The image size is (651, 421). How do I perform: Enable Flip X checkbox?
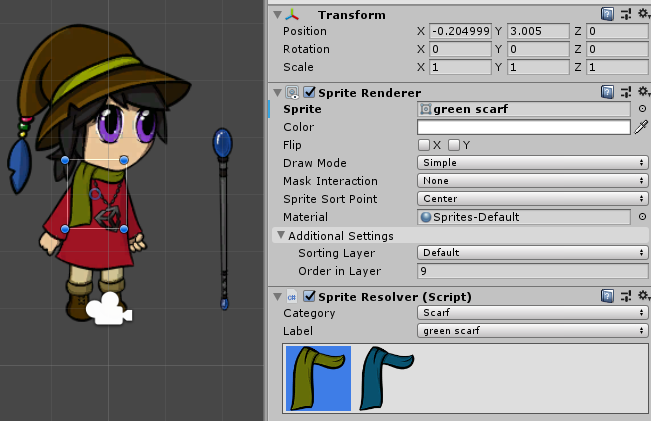424,145
